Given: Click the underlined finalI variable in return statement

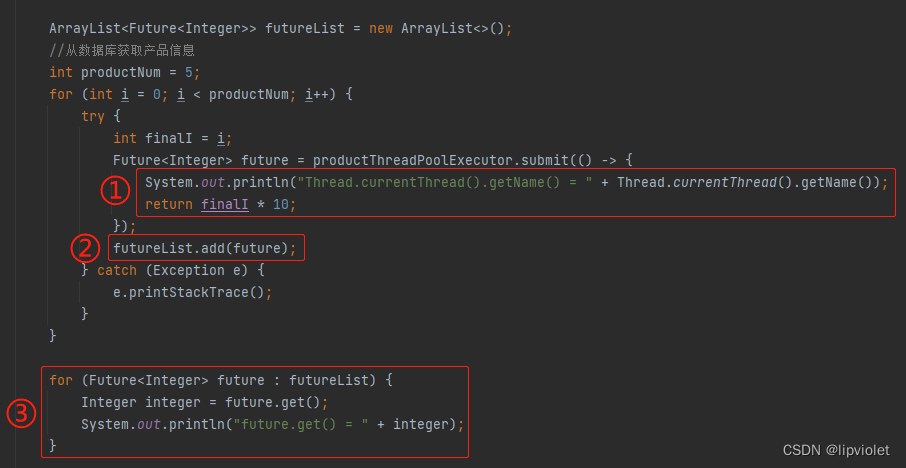Looking at the screenshot, I should 225,205.
